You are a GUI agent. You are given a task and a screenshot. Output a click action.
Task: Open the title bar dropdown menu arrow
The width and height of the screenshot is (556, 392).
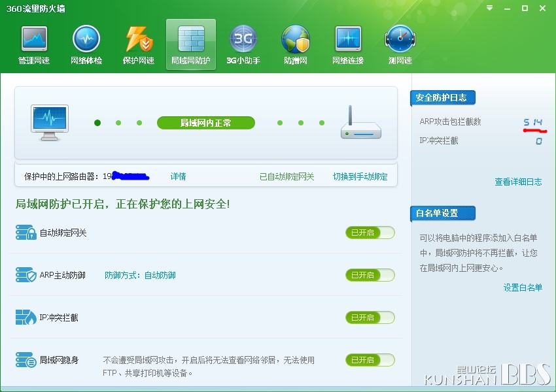pyautogui.click(x=491, y=8)
